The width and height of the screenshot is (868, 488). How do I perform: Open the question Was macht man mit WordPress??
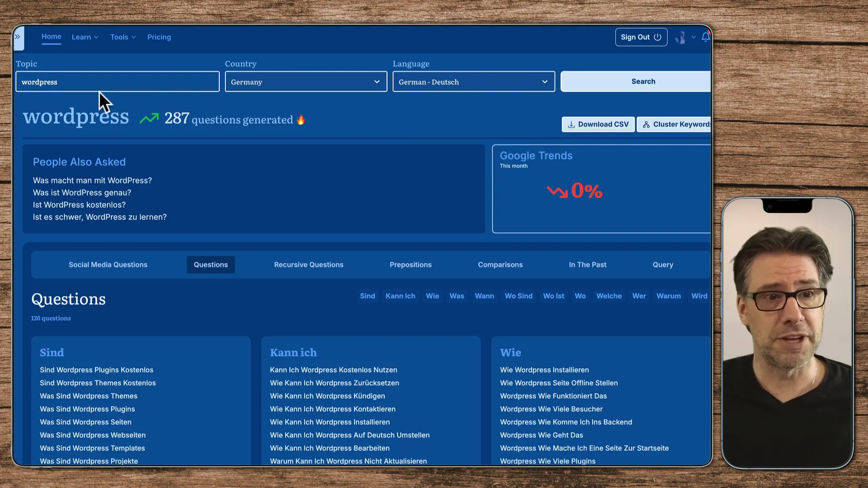pyautogui.click(x=92, y=180)
